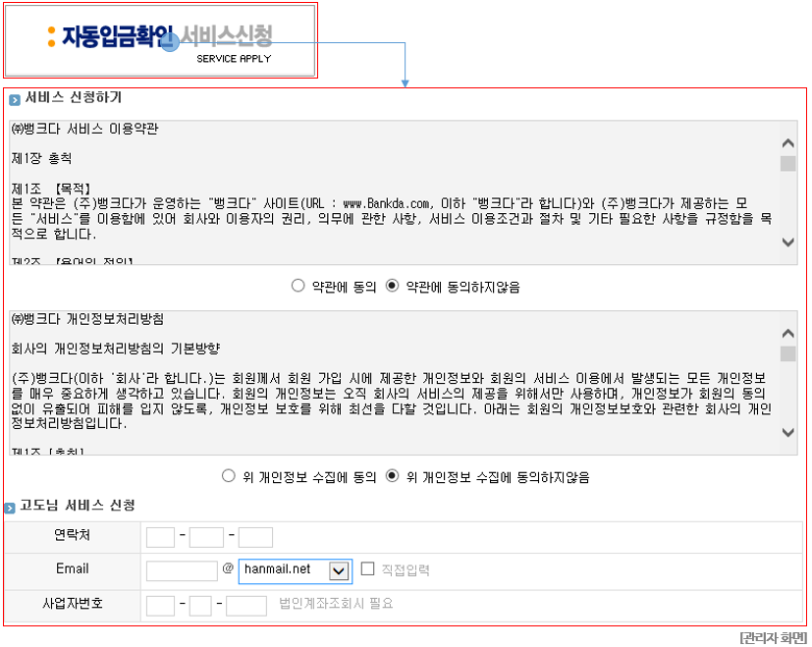812x647 pixels.
Task: Focus the last 연락처 number field
Action: tap(256, 538)
